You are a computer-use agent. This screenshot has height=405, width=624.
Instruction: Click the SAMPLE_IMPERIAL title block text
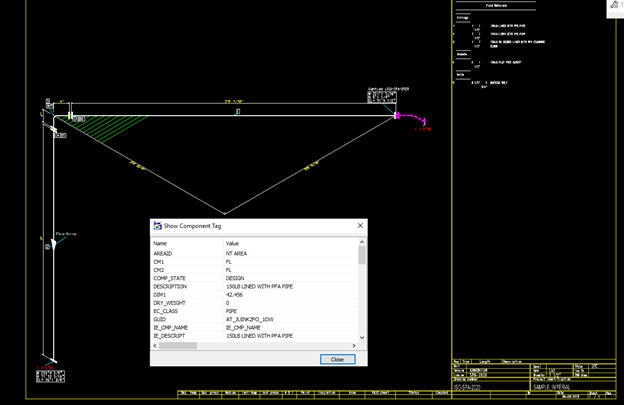[x=551, y=387]
